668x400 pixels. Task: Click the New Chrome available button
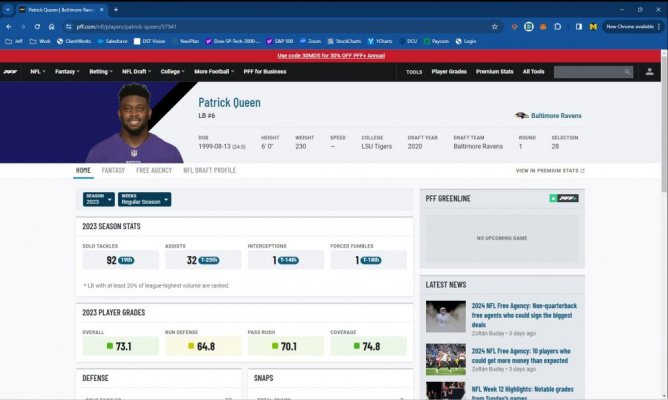tap(630, 26)
